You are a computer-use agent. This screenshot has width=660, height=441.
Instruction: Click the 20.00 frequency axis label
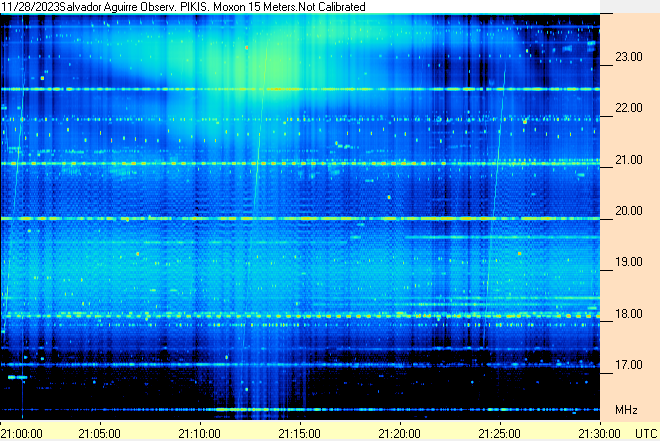pos(629,211)
